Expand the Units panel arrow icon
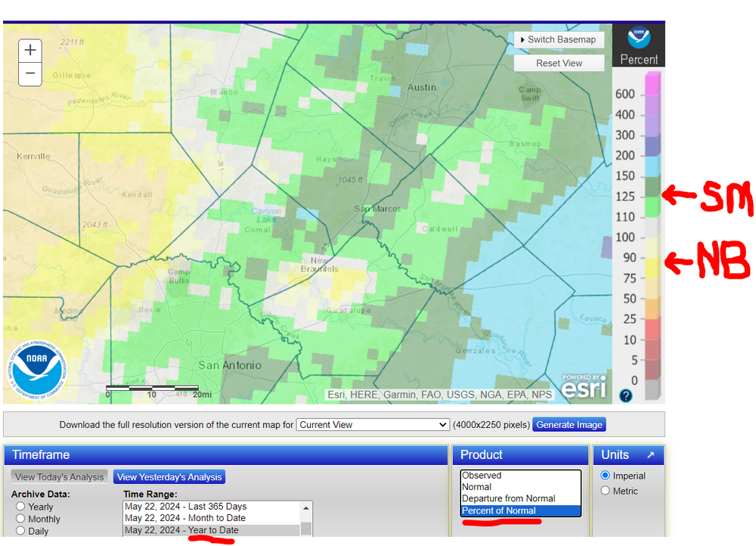Viewport: 756px width, 546px height. coord(650,455)
